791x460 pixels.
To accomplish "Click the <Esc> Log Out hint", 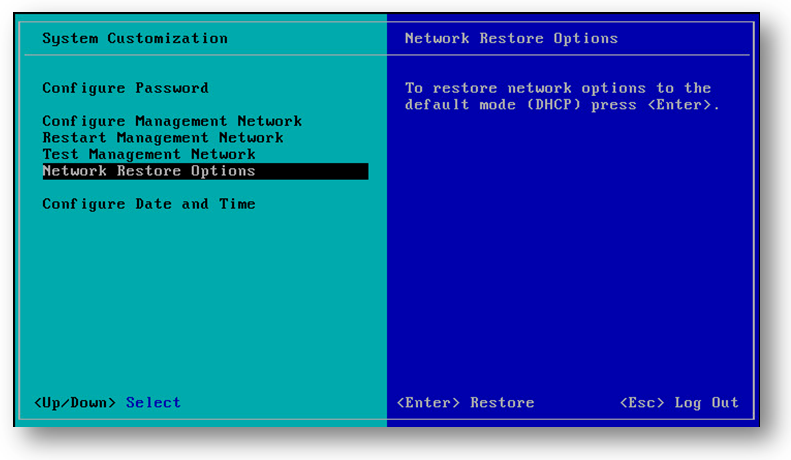I will pos(679,402).
